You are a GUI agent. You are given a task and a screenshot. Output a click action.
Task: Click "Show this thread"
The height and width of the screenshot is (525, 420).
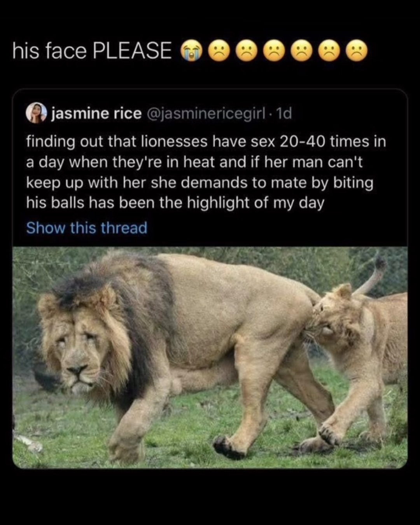[x=87, y=228]
